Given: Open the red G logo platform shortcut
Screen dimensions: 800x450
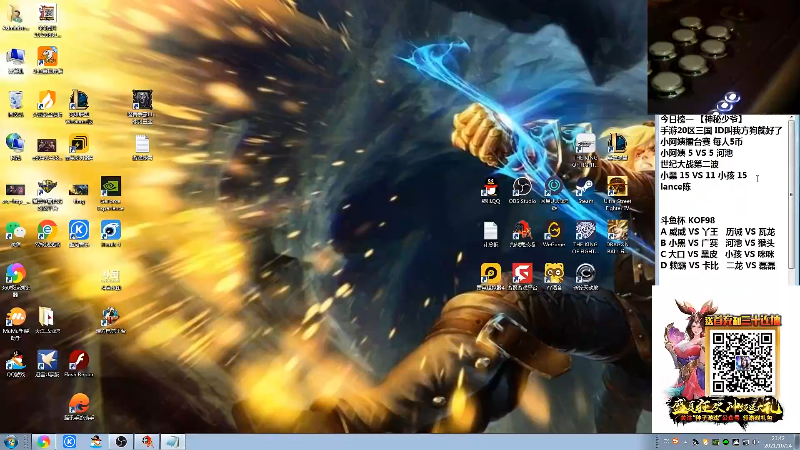Looking at the screenshot, I should coord(522,277).
